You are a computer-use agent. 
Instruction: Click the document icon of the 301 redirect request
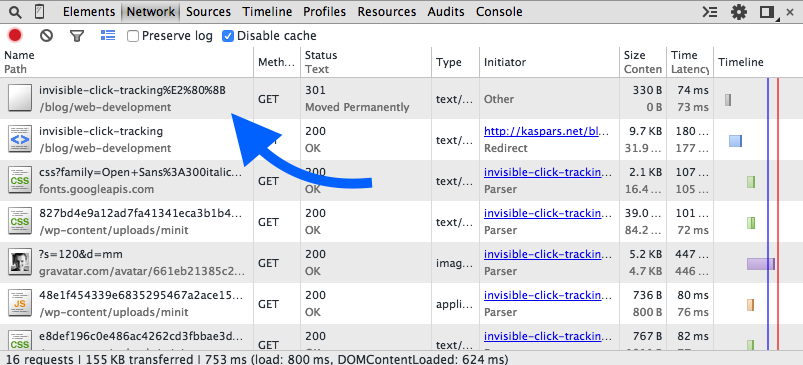20,99
